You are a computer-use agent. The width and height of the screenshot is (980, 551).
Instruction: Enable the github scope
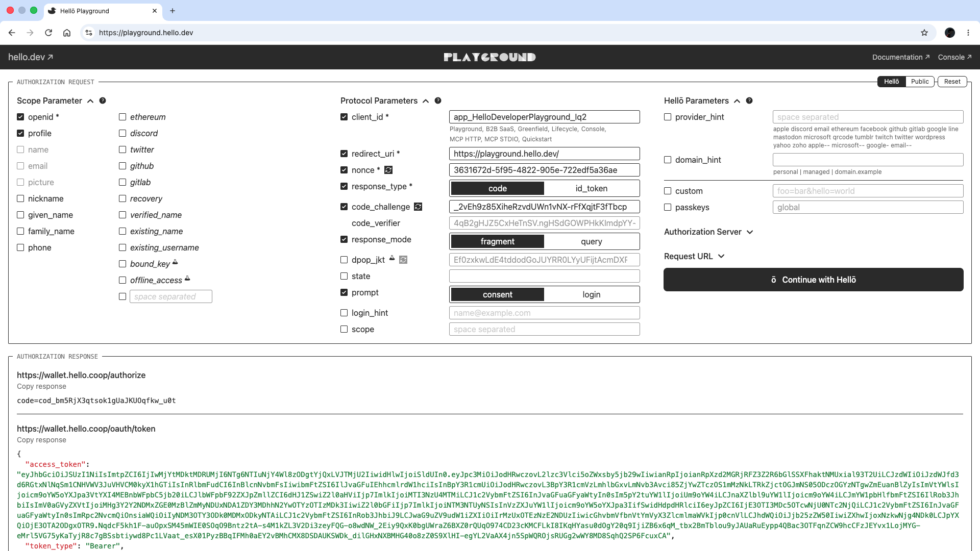pos(122,166)
